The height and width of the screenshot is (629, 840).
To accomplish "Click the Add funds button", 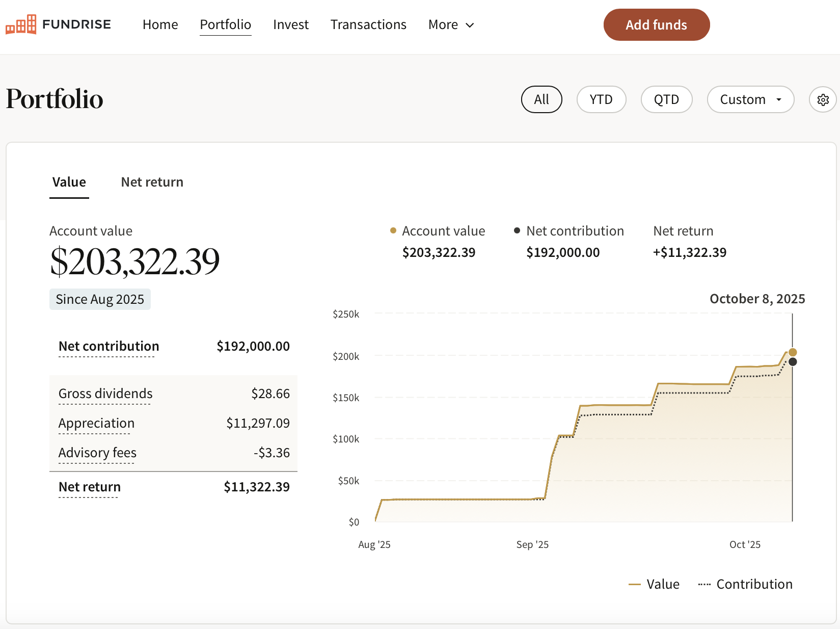I will [656, 25].
